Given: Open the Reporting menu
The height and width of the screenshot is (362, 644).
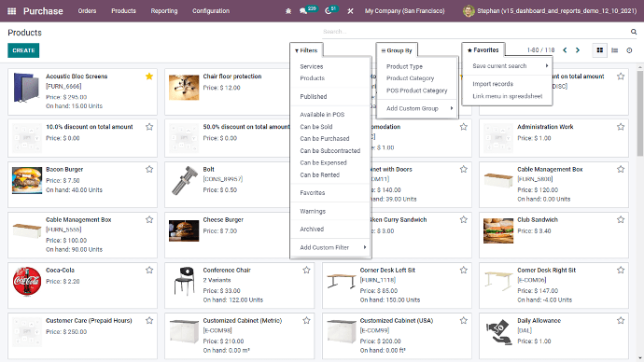Looking at the screenshot, I should [x=164, y=11].
